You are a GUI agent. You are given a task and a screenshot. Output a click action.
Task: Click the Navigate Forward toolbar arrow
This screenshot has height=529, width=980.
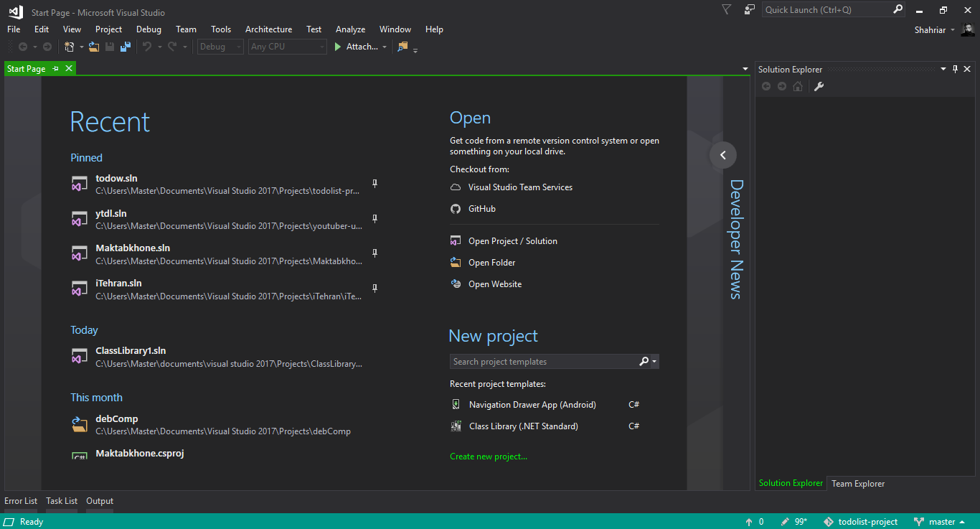coord(47,47)
